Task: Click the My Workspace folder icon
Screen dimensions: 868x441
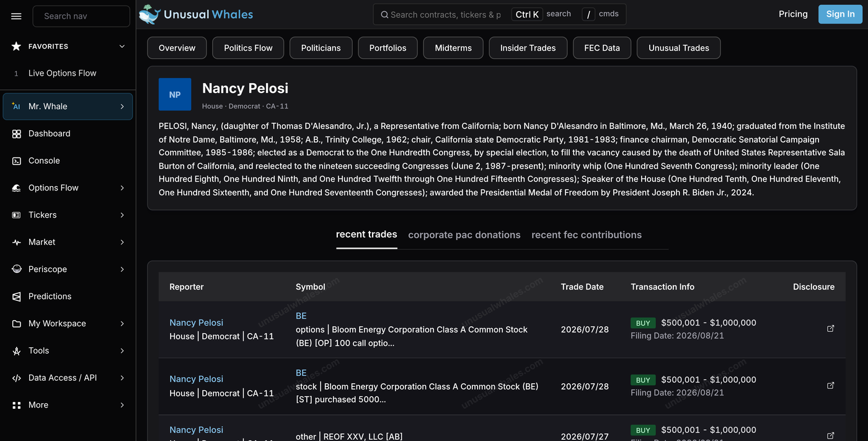Action: pos(16,324)
